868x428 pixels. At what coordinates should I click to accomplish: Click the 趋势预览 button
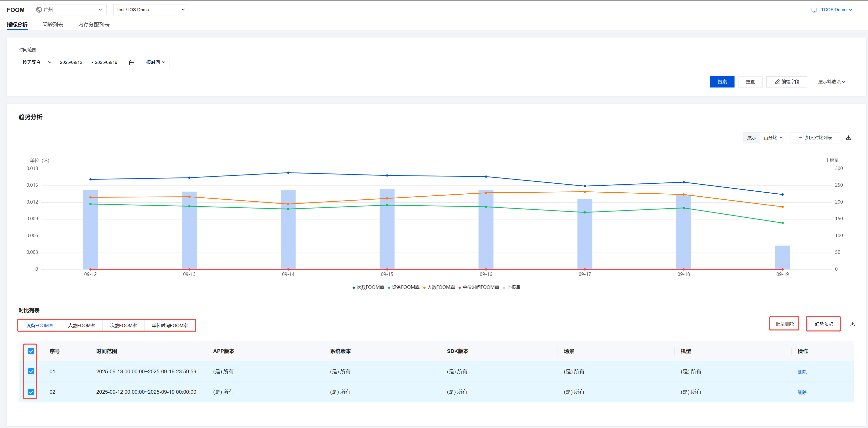823,324
